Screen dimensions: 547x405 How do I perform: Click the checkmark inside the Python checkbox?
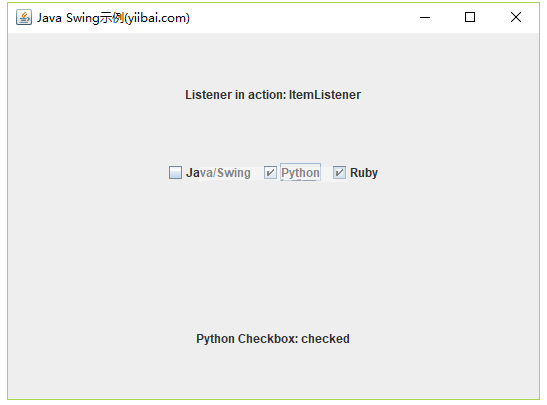270,172
